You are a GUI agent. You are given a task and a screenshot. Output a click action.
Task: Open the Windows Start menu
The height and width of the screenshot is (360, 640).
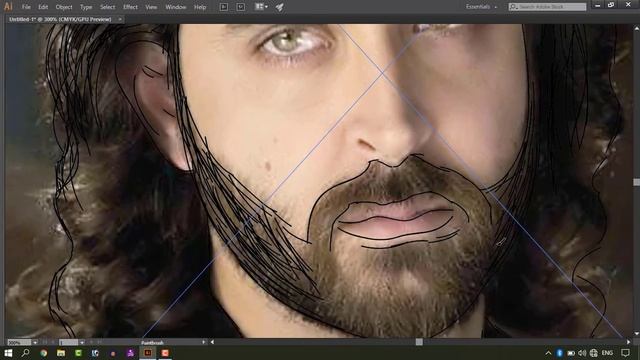point(8,353)
